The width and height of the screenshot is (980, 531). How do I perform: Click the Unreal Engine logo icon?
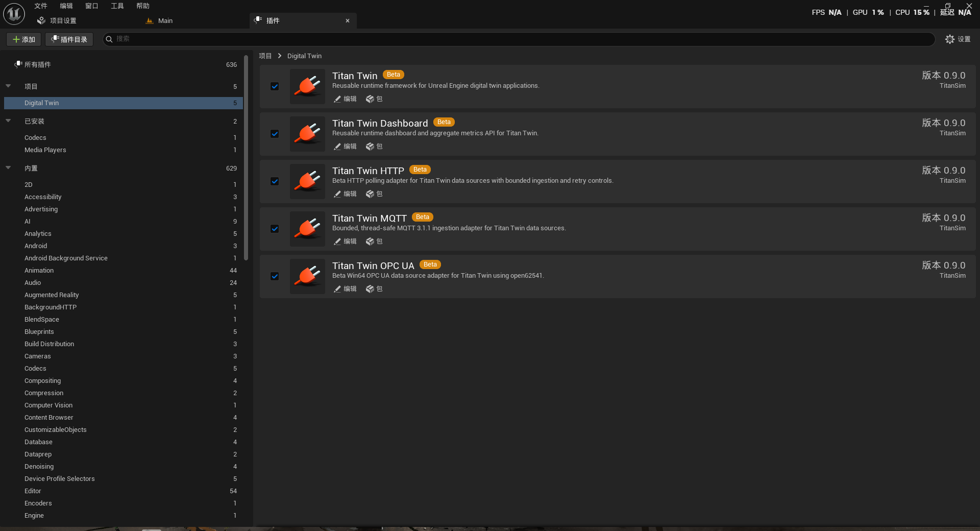click(14, 14)
